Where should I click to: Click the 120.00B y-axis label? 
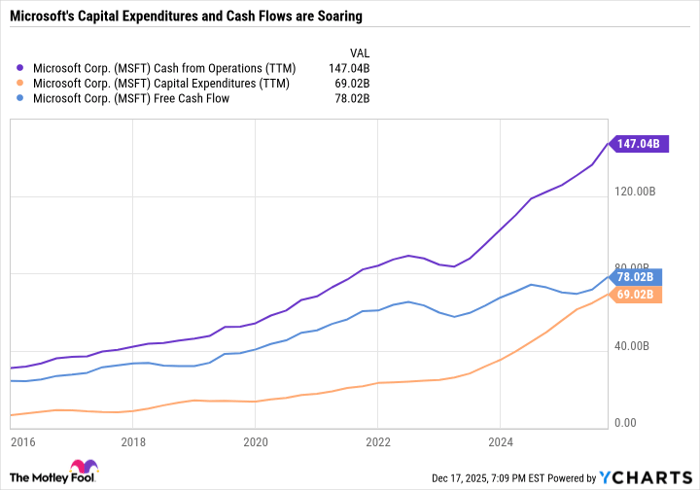point(638,190)
